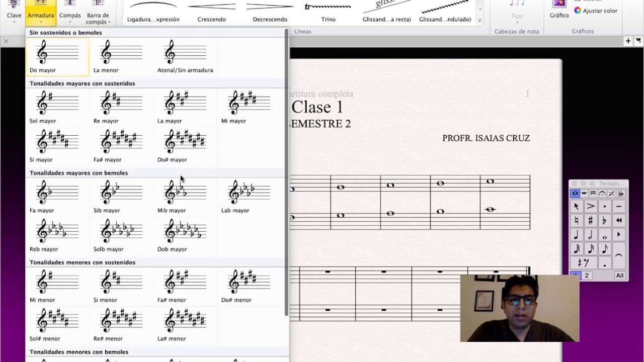Select quarter note in keypad

pos(577,234)
